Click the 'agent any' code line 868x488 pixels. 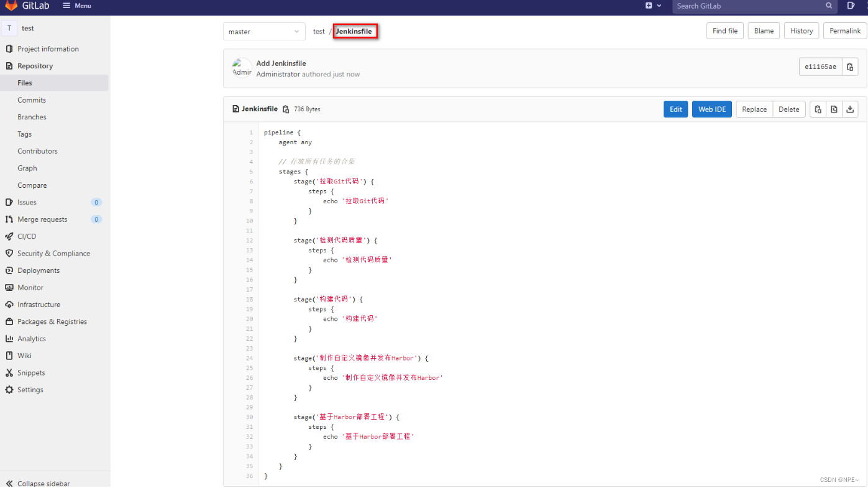pos(295,142)
